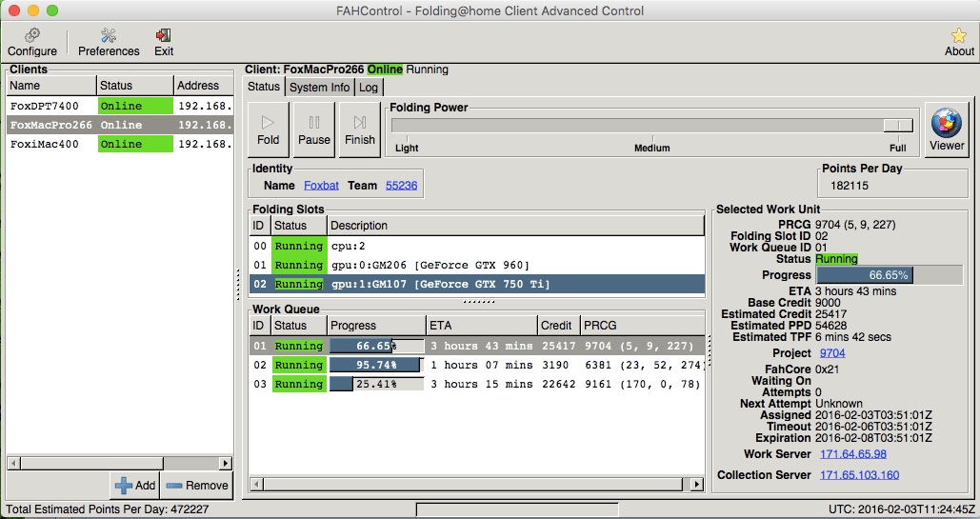Image resolution: width=980 pixels, height=519 pixels.
Task: Sort clients by Status column header
Action: 134,85
